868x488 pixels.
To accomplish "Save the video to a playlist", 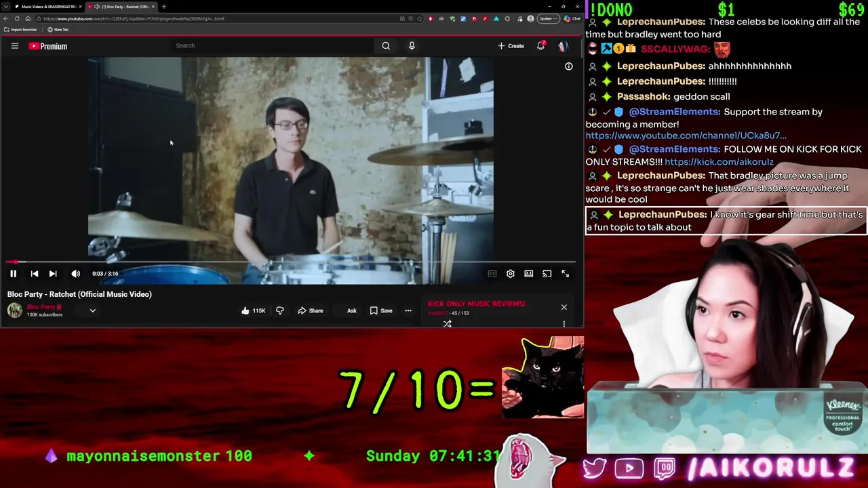I will (381, 310).
